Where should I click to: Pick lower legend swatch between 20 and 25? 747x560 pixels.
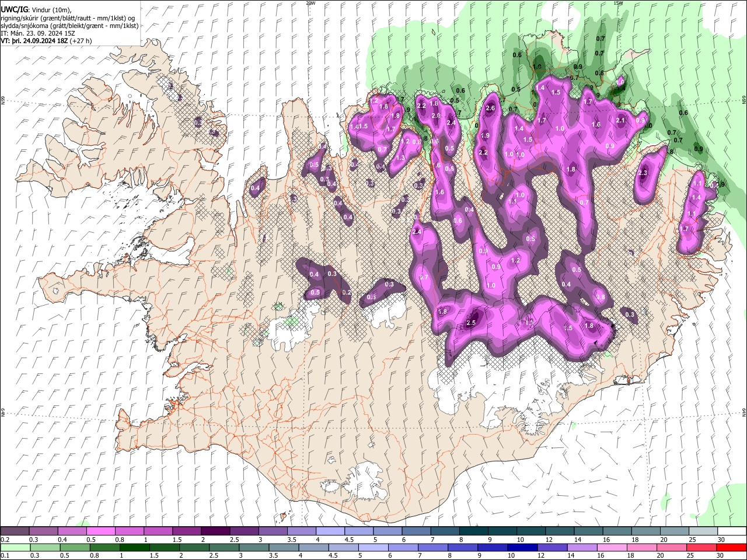pyautogui.click(x=671, y=547)
